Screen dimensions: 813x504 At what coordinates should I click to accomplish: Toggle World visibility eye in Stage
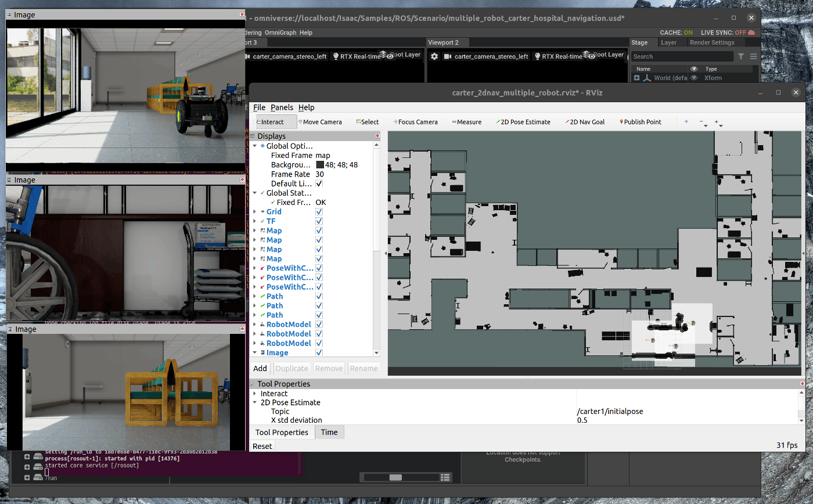coord(694,78)
